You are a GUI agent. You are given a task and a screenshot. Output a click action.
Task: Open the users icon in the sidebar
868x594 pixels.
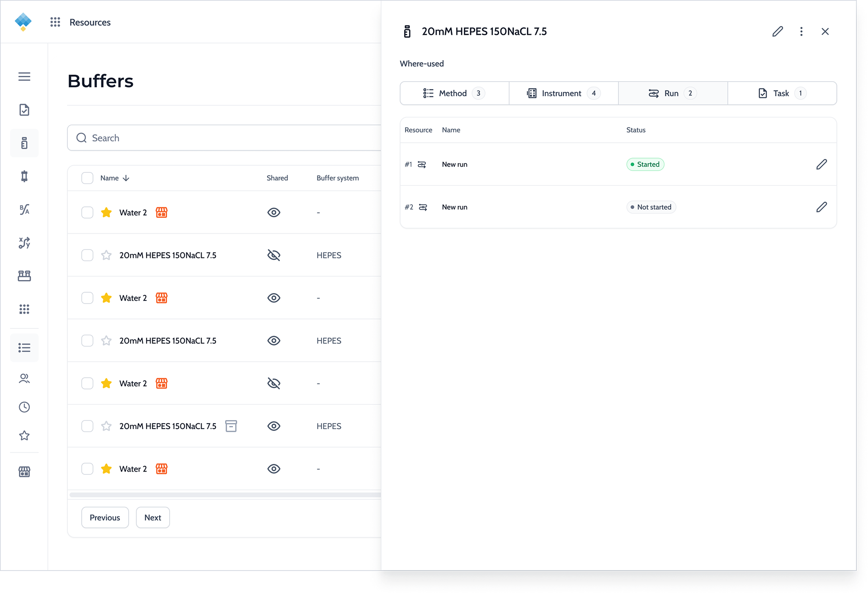(24, 378)
